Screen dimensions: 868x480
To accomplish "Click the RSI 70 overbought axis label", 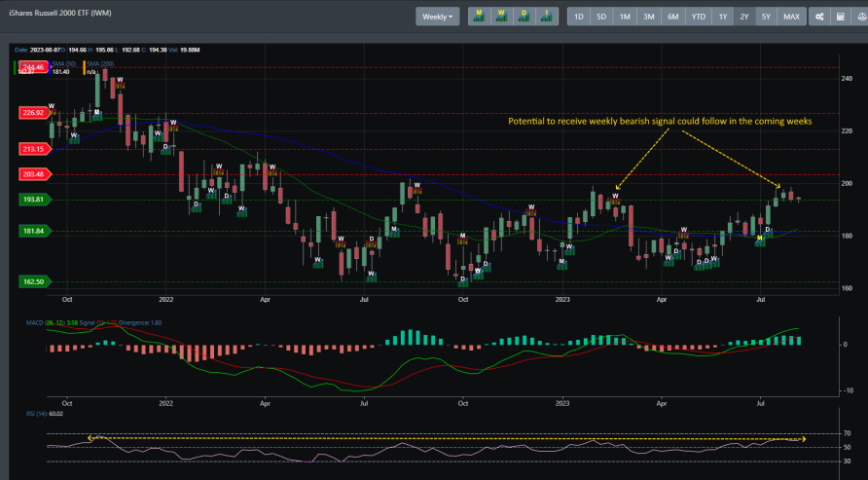I will [847, 433].
